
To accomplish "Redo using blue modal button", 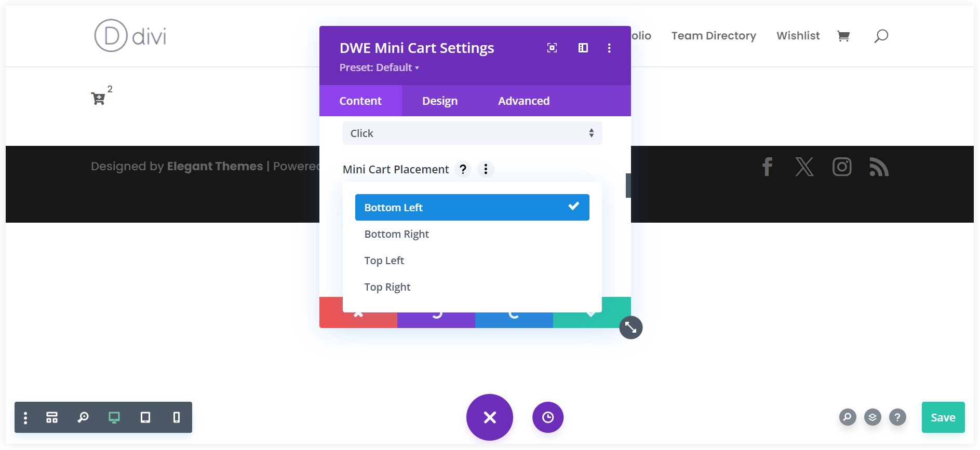I will tap(514, 320).
